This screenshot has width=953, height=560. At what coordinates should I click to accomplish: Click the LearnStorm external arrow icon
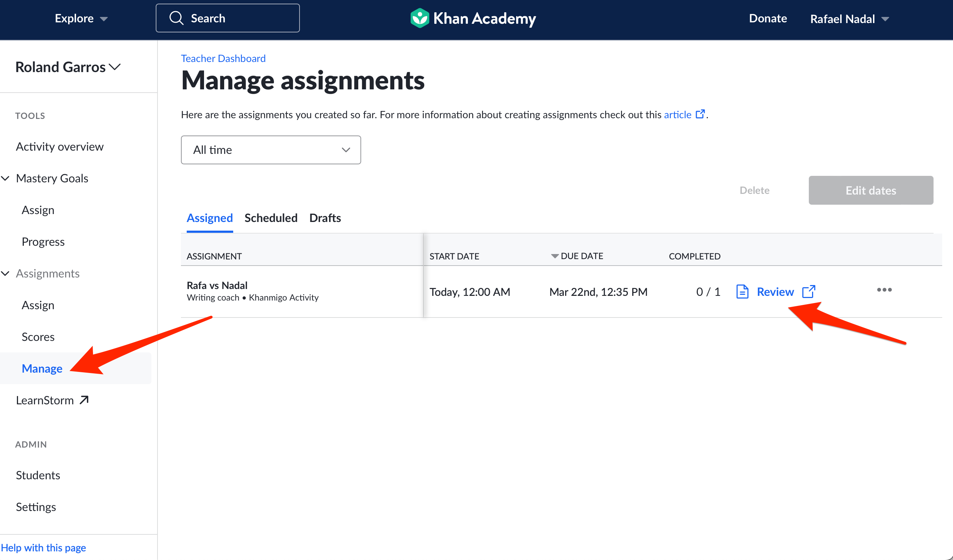[x=84, y=400]
